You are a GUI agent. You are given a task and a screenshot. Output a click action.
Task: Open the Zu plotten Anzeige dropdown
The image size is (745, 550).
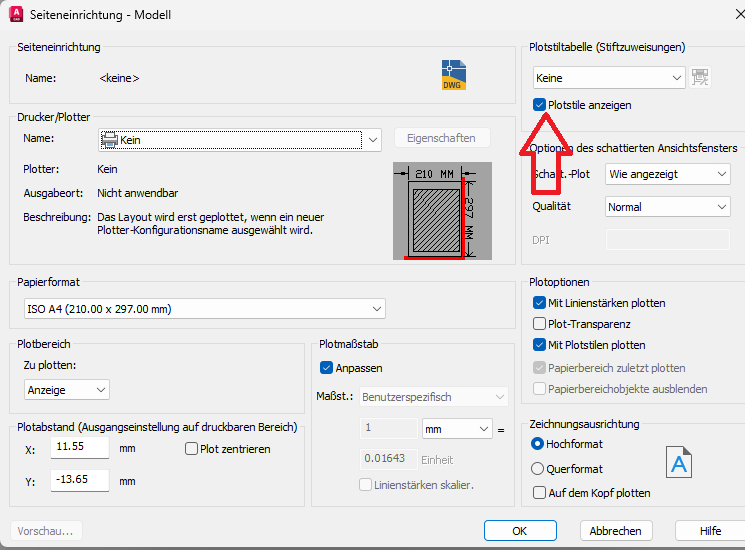coord(67,390)
